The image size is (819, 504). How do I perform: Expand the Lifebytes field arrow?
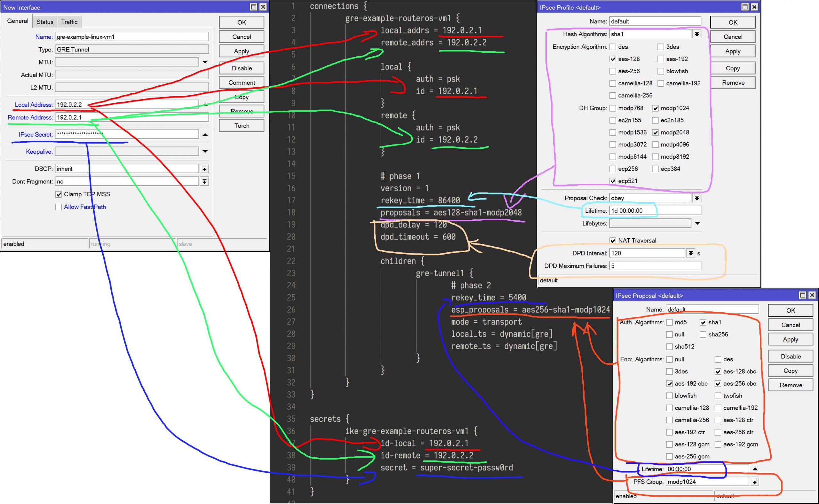[x=697, y=223]
